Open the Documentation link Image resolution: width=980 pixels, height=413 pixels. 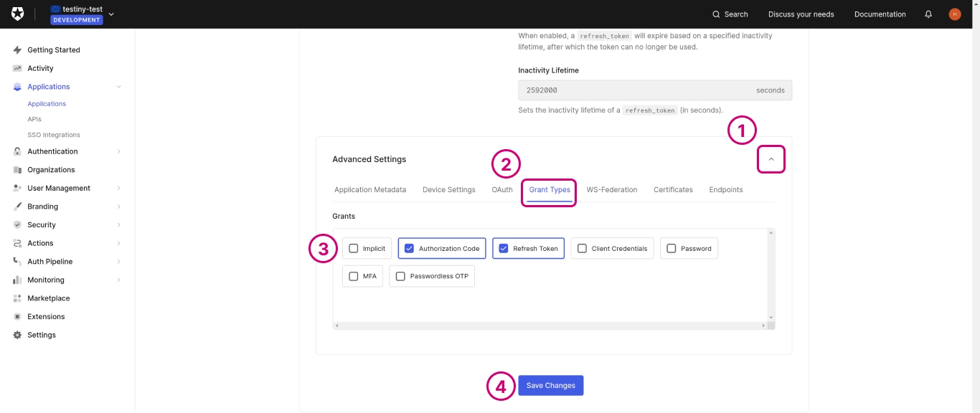point(880,14)
